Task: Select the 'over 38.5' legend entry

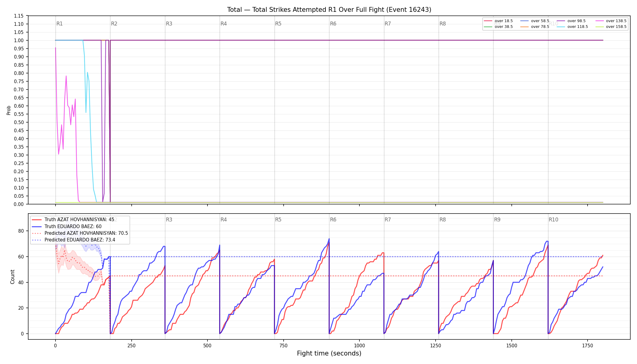Action: tap(498, 27)
